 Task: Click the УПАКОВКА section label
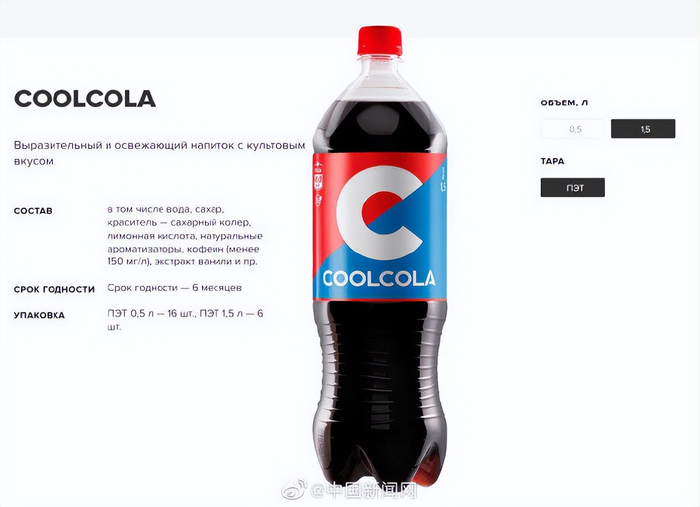(x=39, y=315)
